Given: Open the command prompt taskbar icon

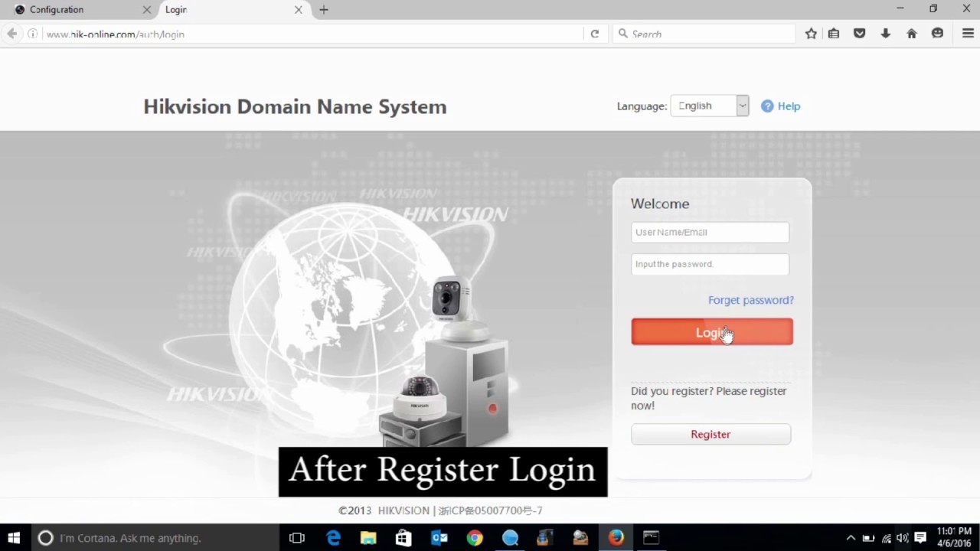Looking at the screenshot, I should click(x=651, y=538).
